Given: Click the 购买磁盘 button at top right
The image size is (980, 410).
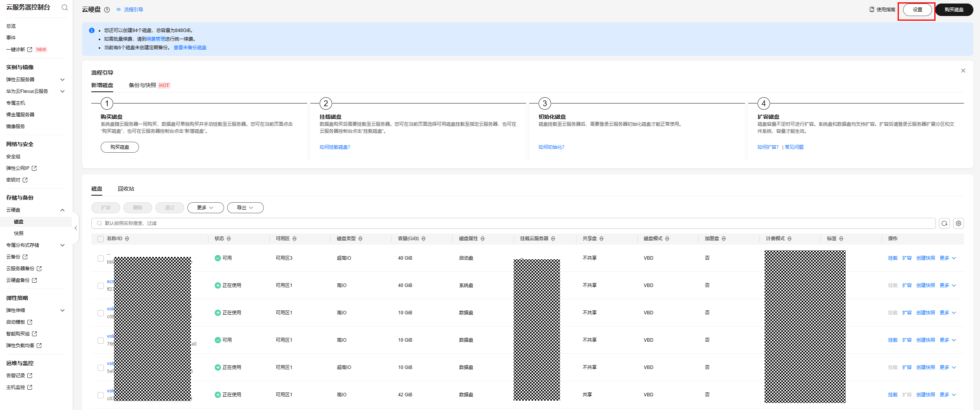Looking at the screenshot, I should pos(954,10).
